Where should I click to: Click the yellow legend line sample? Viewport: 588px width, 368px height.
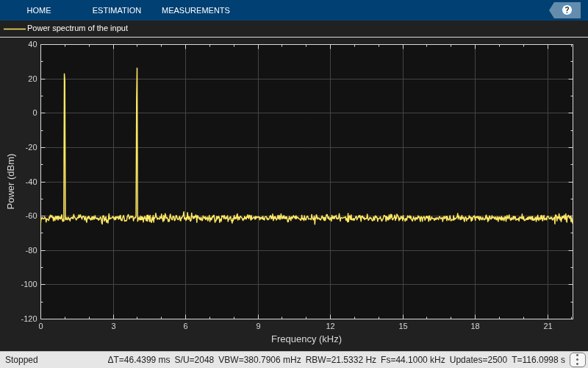[15, 29]
